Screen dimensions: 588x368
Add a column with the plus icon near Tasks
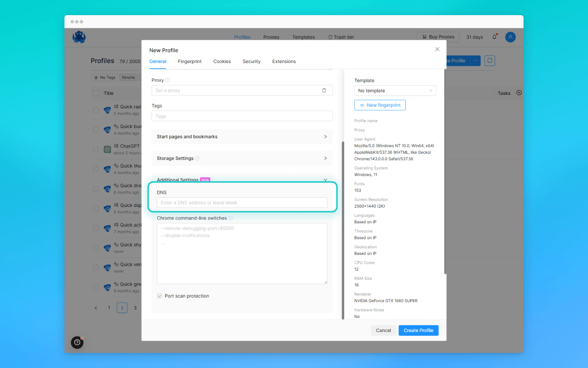[519, 93]
